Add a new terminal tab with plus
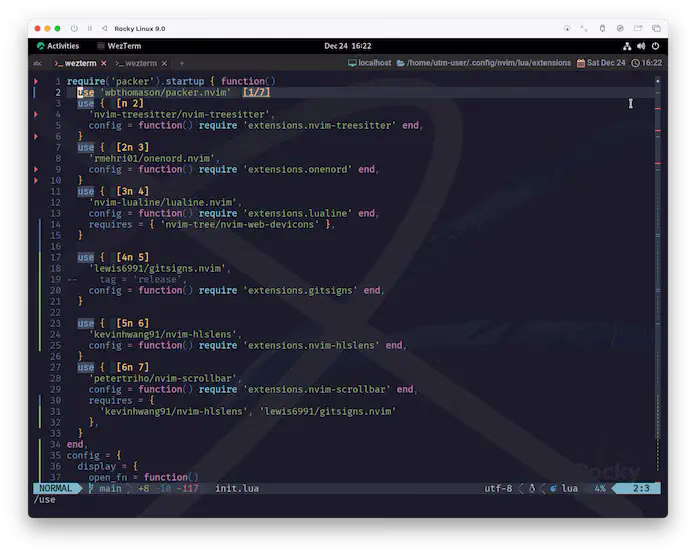696x555 pixels. [182, 63]
